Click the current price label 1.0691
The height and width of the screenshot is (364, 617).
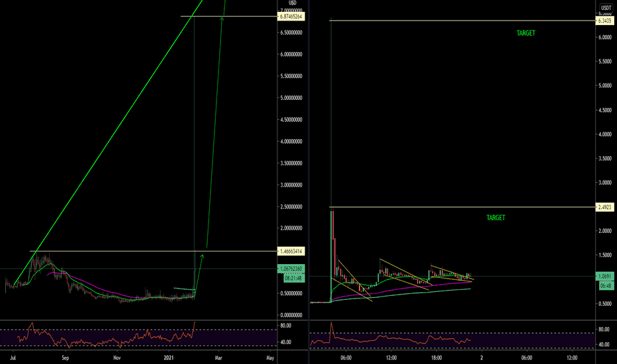point(604,276)
